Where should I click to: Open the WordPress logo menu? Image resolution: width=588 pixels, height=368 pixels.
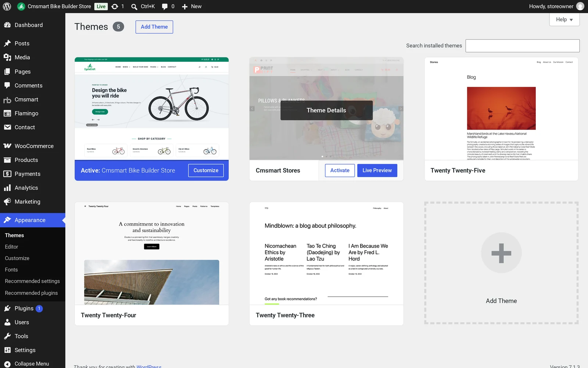click(x=7, y=6)
